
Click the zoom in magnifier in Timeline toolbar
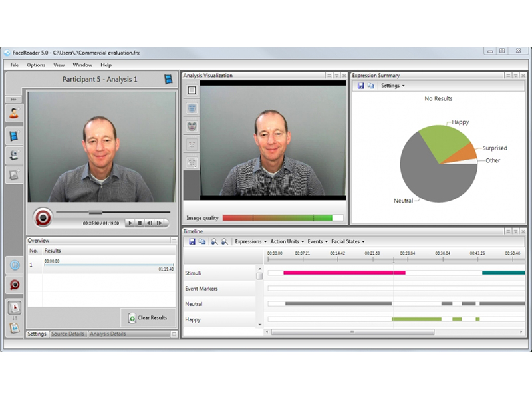[214, 241]
